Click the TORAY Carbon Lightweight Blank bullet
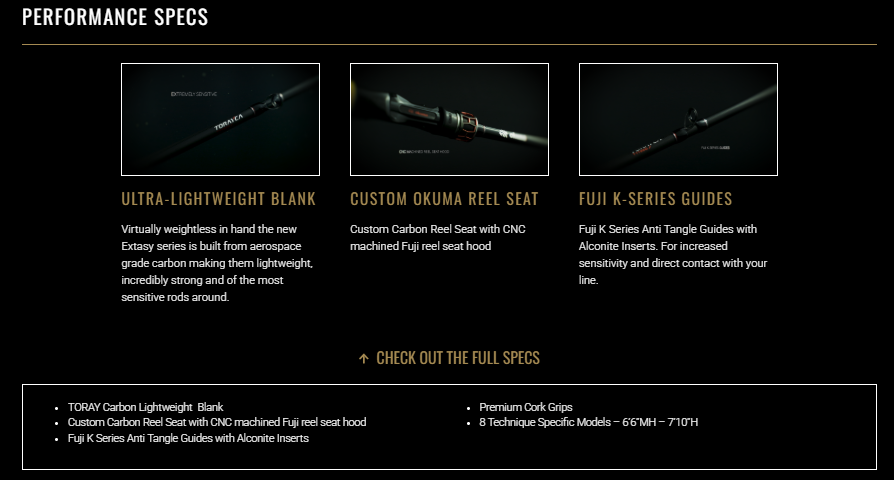Image resolution: width=894 pixels, height=480 pixels. coord(145,407)
